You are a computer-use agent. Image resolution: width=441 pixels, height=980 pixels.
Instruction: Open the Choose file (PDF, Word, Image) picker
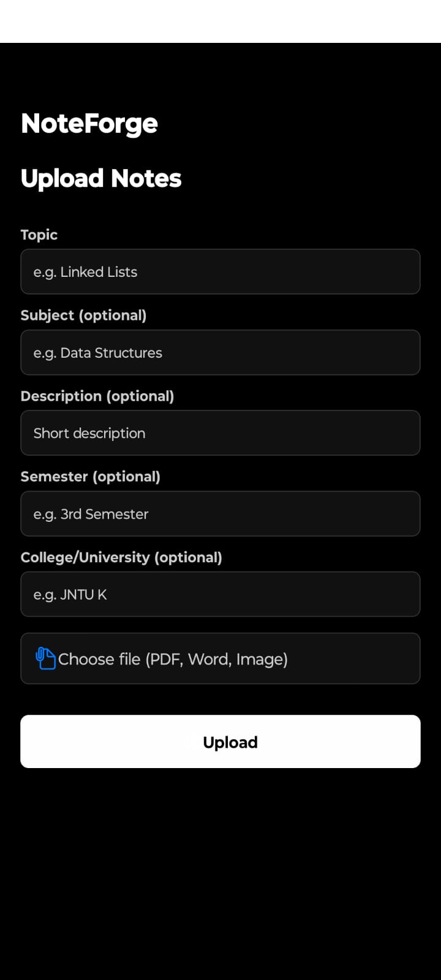click(221, 658)
